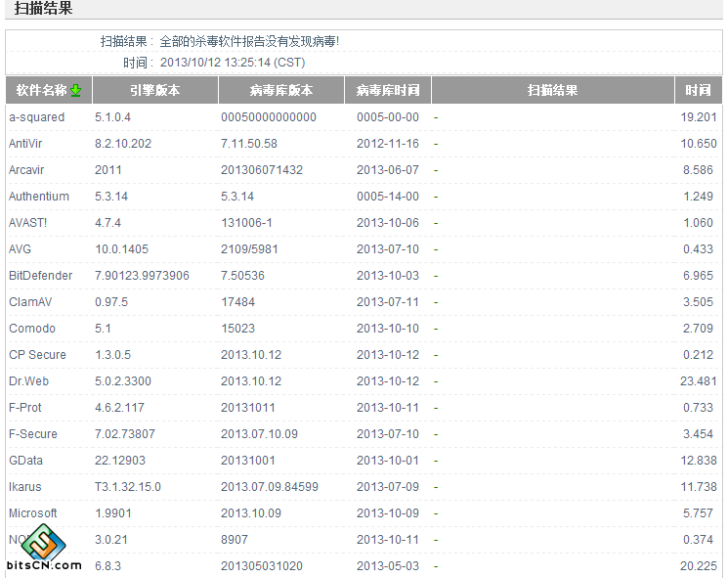Screen dimensions: 728x578
Task: Click the 扫描结果 column header
Action: click(552, 90)
